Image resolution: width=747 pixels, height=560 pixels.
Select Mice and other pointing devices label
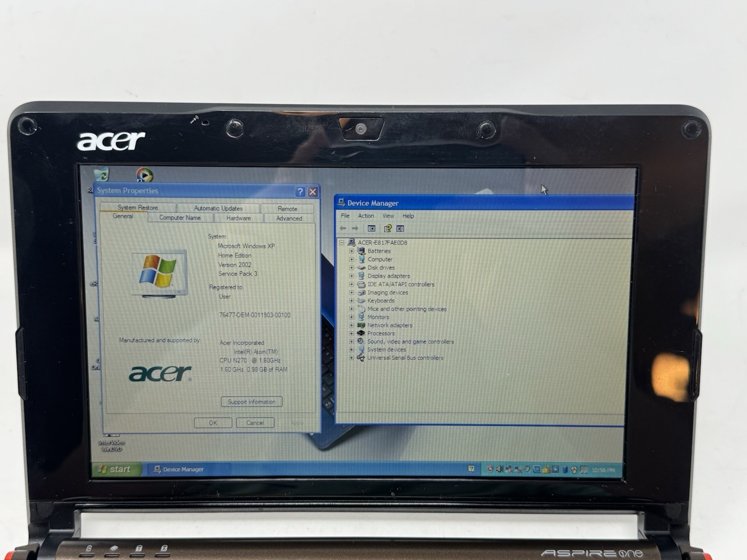coord(407,309)
